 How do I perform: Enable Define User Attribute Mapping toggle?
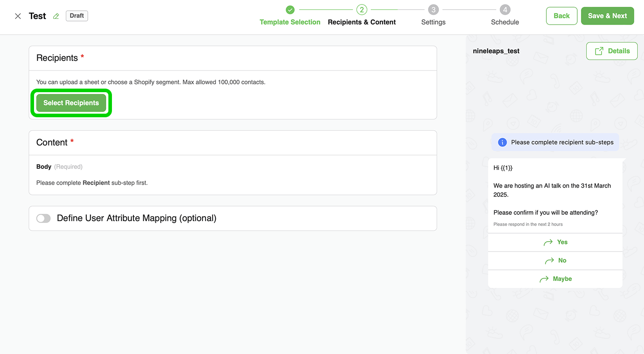(43, 218)
